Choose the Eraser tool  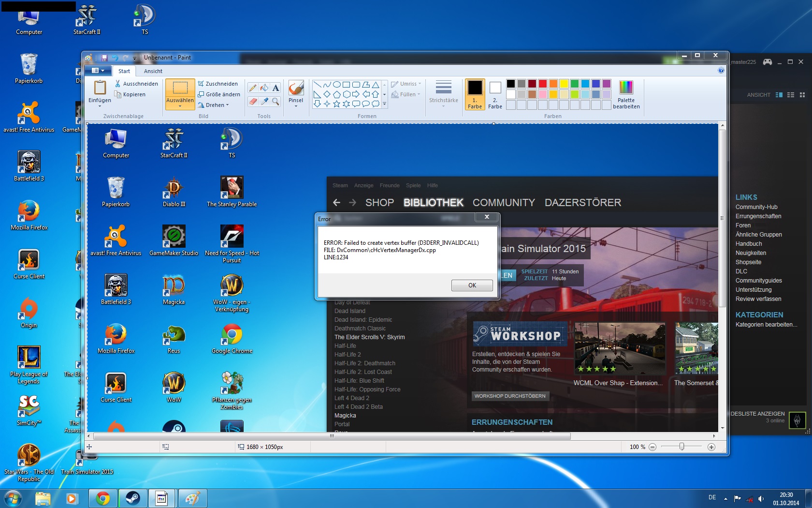(252, 101)
